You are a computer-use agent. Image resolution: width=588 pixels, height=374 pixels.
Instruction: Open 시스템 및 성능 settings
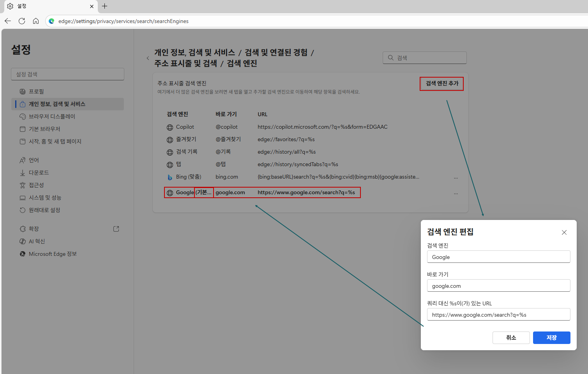point(68,197)
